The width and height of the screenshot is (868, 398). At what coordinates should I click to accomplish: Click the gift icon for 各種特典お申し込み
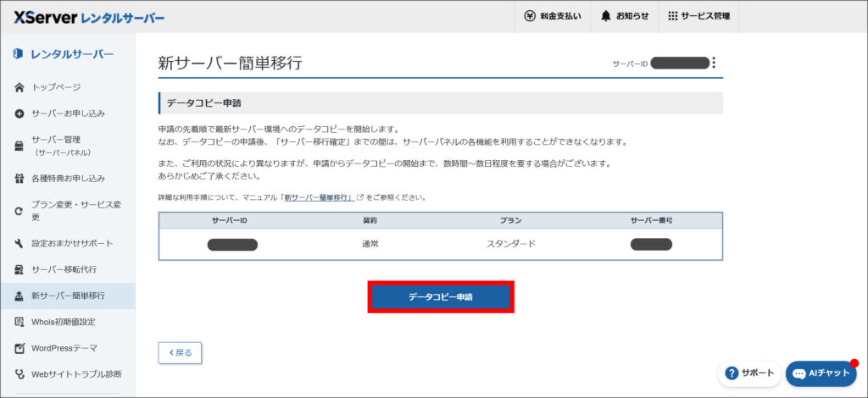tap(19, 179)
